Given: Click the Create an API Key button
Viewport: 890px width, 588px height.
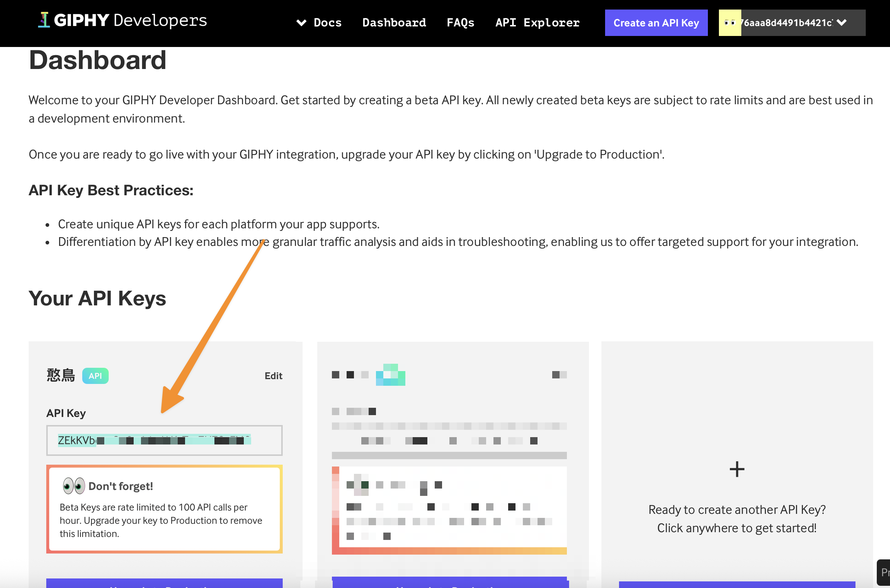Looking at the screenshot, I should click(x=656, y=23).
